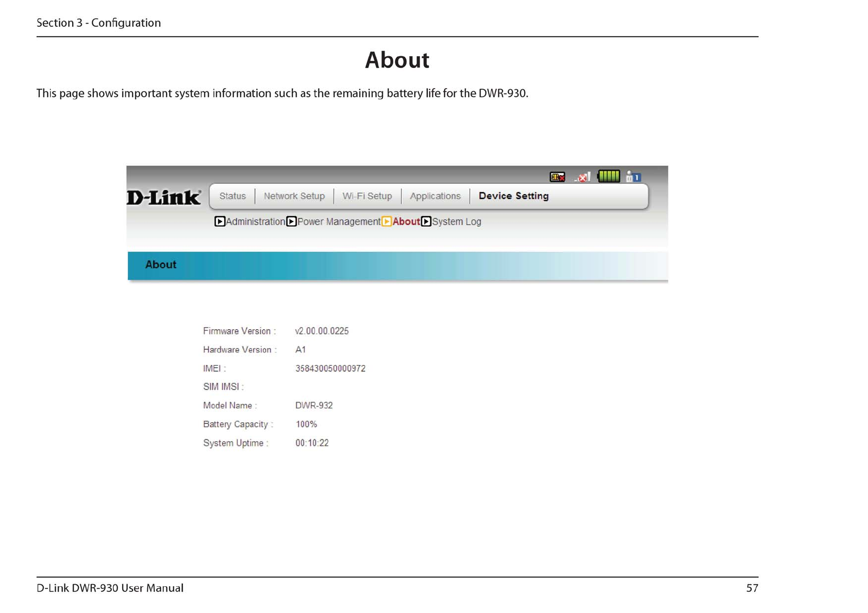
Task: Click the system uptime value 00:10:22
Action: pos(312,443)
